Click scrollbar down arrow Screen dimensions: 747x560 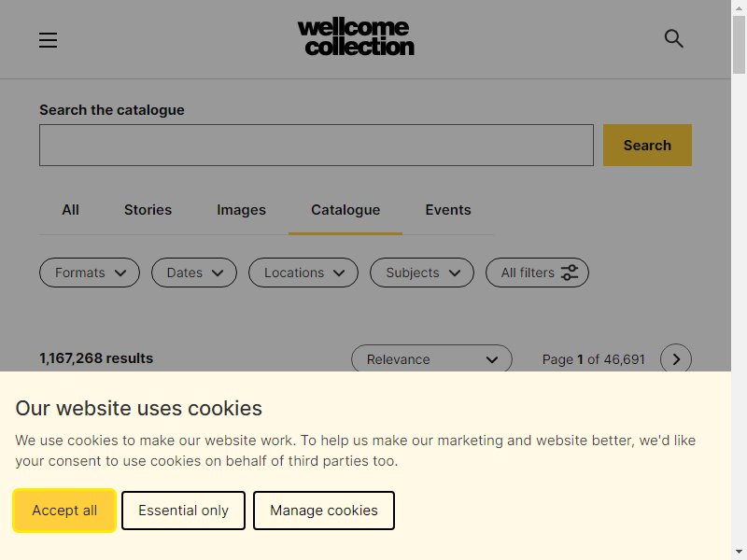coord(739,553)
